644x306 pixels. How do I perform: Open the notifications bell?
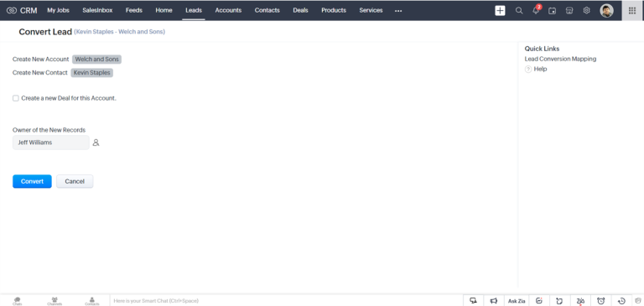click(536, 11)
